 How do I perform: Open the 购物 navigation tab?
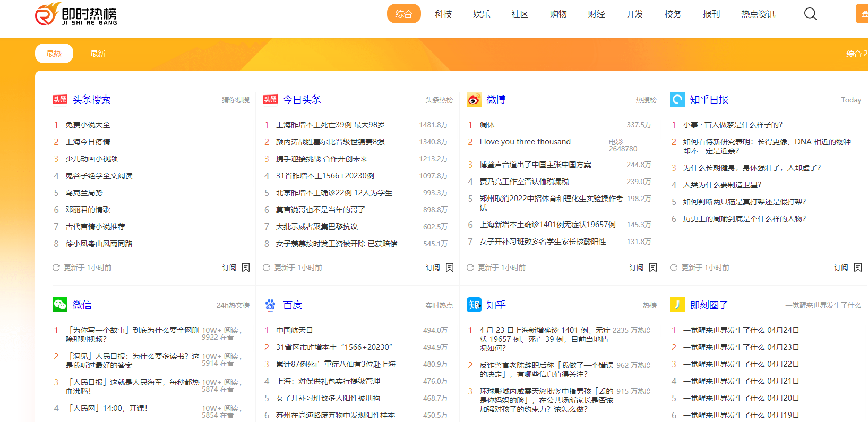tap(558, 14)
